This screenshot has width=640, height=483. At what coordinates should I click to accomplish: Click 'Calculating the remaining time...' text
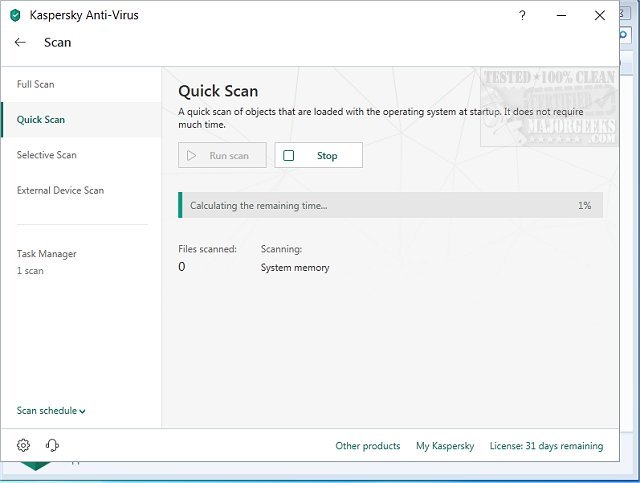259,205
